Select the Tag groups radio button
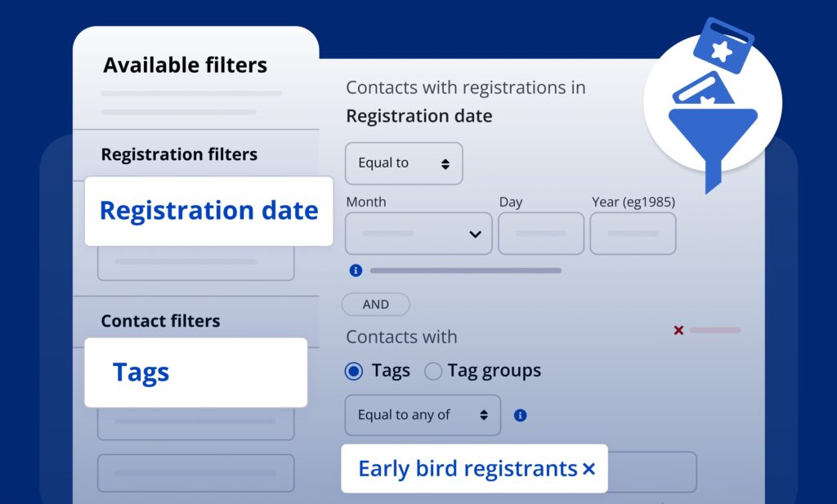 [433, 371]
